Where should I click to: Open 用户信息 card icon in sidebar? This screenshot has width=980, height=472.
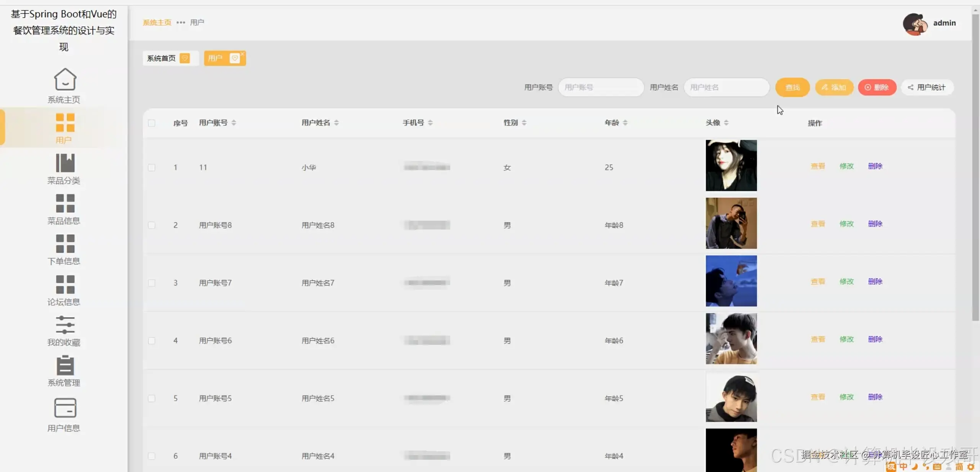[65, 408]
